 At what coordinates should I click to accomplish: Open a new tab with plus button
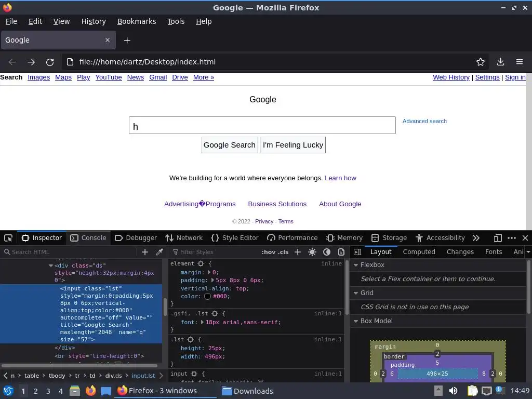pos(127,41)
